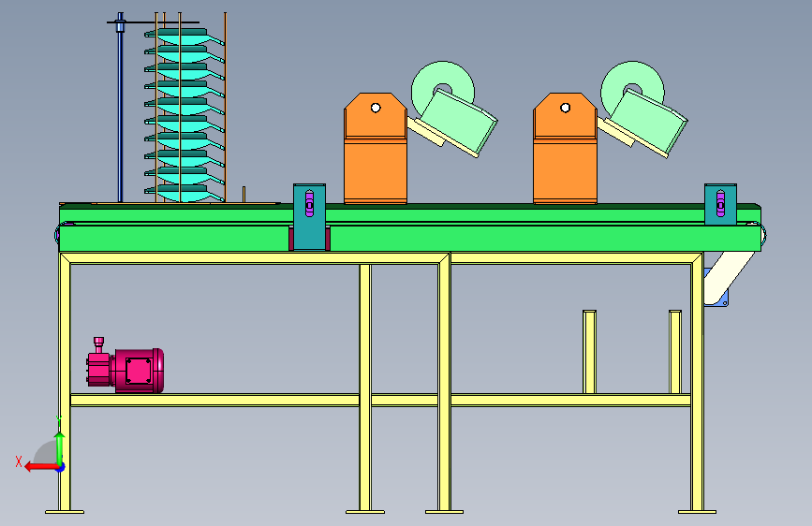Select the purple bolt on the left teal bracket
The image size is (812, 526).
point(309,203)
